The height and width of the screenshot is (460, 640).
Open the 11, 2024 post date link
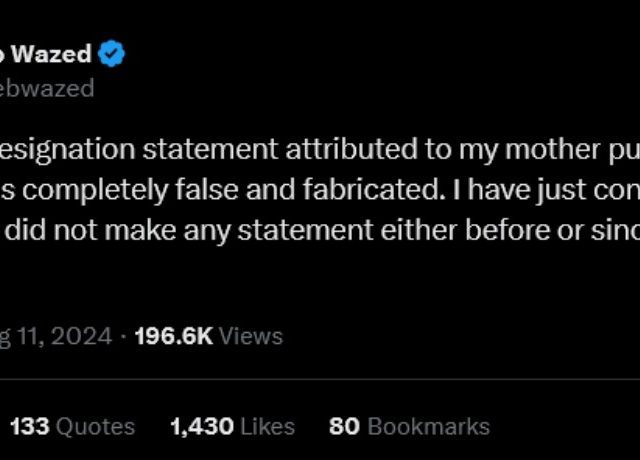(x=56, y=337)
